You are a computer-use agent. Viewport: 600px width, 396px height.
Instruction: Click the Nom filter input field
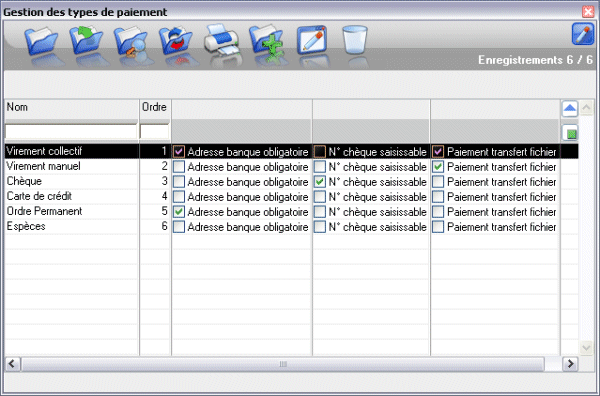point(71,132)
